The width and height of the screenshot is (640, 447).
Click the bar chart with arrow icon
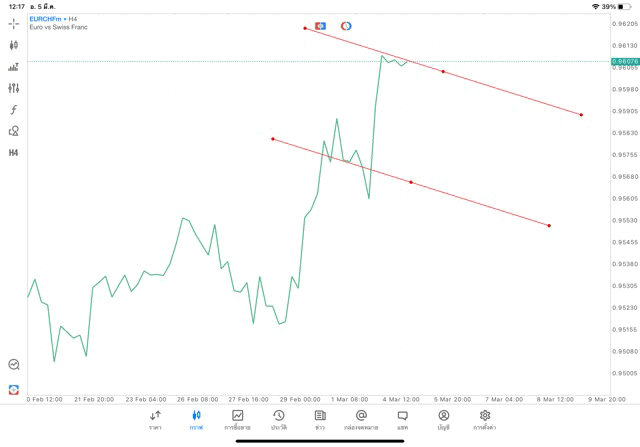pos(14,67)
